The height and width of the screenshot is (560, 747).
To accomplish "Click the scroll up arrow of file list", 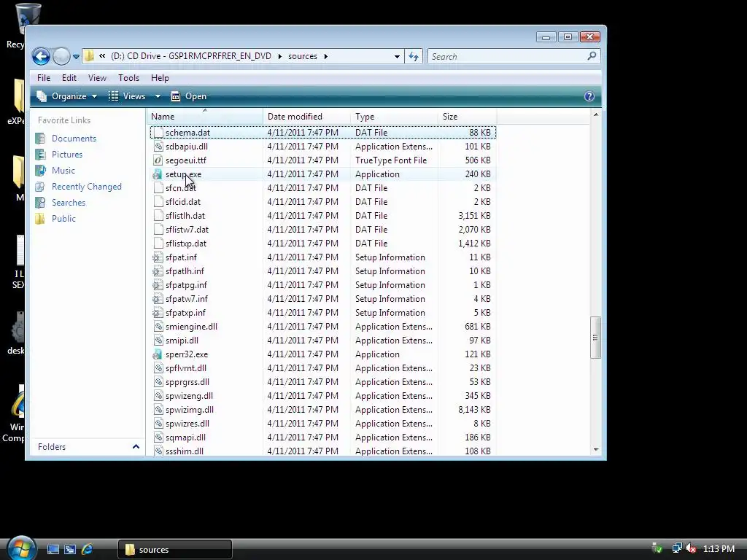I will point(595,114).
